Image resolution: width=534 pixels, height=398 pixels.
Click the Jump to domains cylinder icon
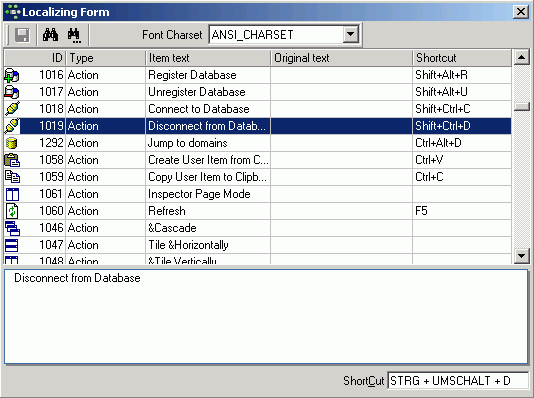click(12, 143)
